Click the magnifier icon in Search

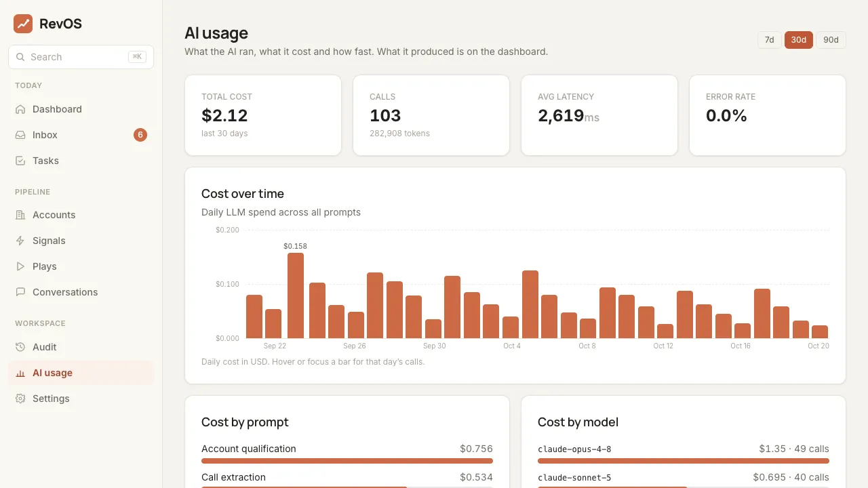click(x=20, y=57)
